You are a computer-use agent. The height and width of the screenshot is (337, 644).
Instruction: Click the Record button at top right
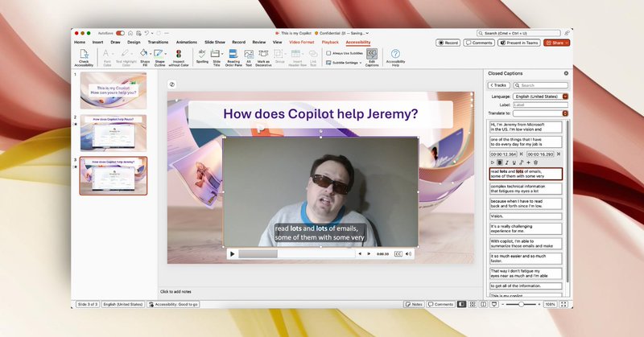point(448,43)
